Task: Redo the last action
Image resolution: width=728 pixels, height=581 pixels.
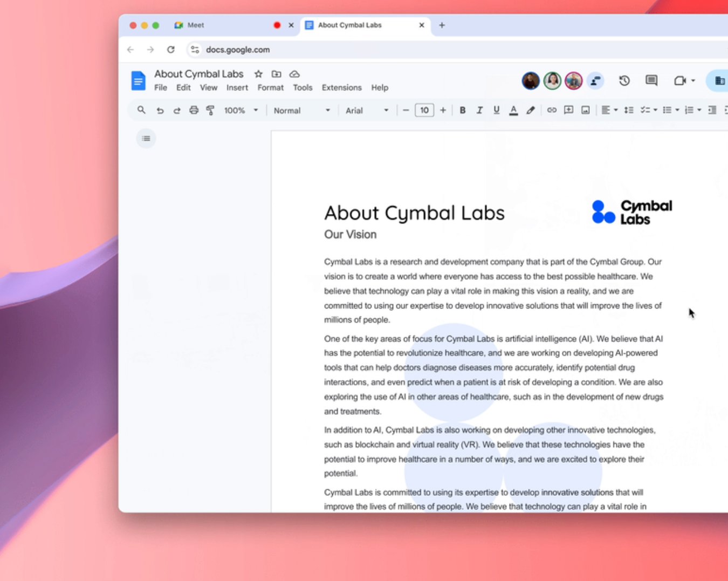Action: (177, 110)
